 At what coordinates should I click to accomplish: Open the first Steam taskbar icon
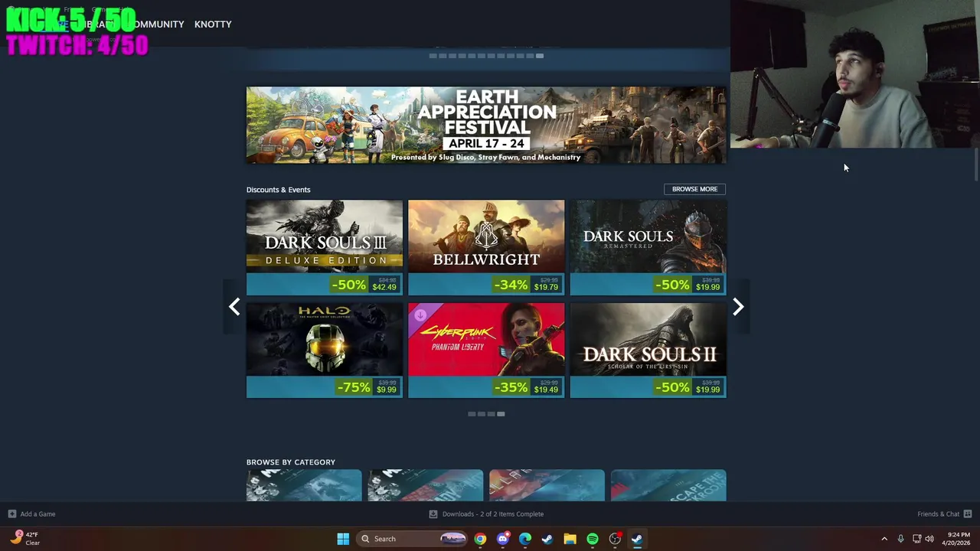[547, 539]
